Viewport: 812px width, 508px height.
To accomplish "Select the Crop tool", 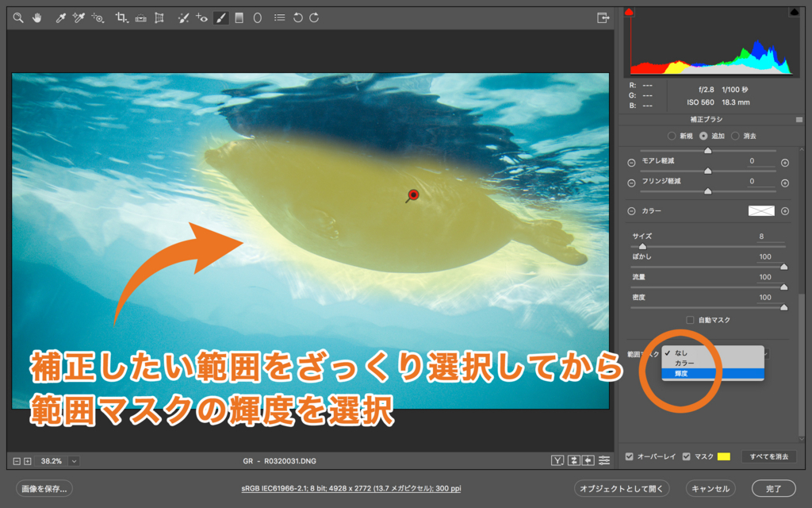I will 121,17.
